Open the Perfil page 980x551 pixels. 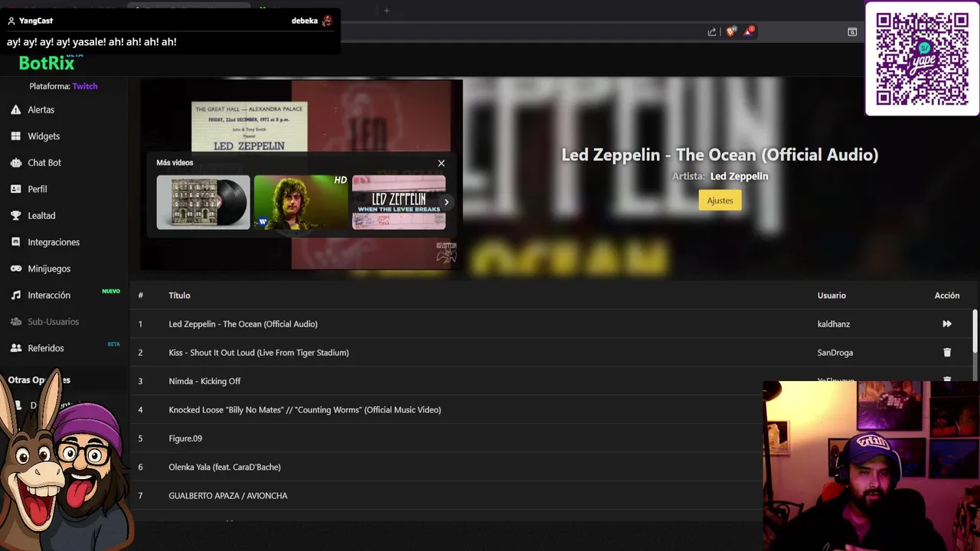pyautogui.click(x=38, y=189)
